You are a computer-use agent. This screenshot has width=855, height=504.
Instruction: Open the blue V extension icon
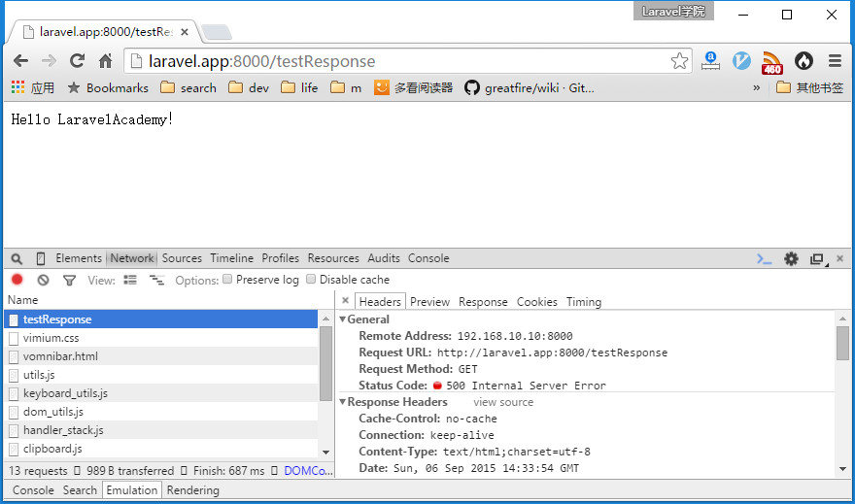tap(741, 61)
